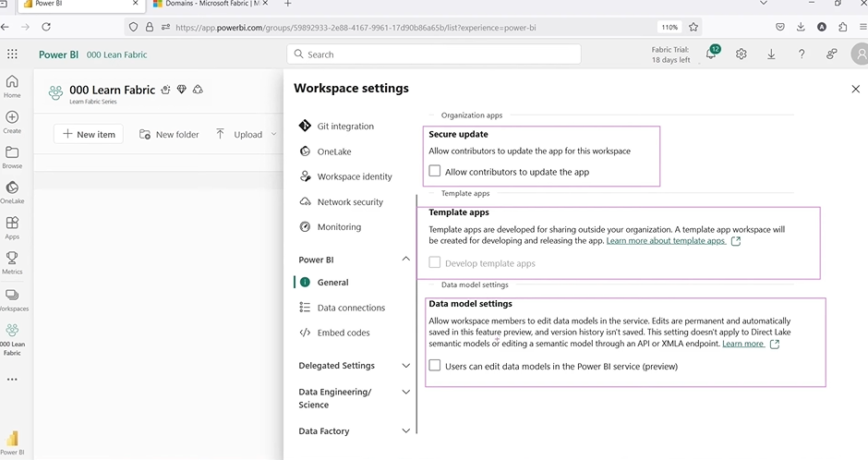Click the settings panel vertical scrollbar
This screenshot has width=868, height=460.
point(416,314)
